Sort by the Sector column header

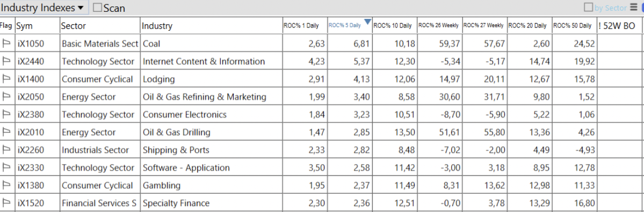[x=100, y=25]
